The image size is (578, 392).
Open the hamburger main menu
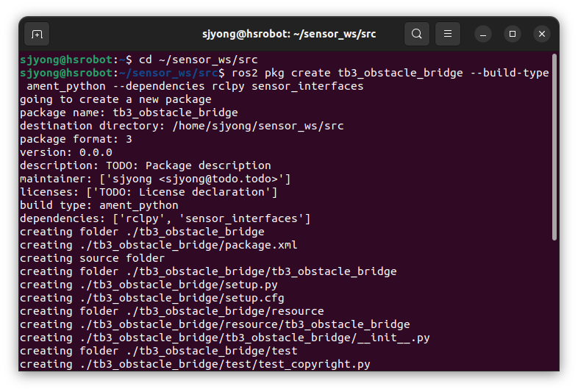click(448, 34)
